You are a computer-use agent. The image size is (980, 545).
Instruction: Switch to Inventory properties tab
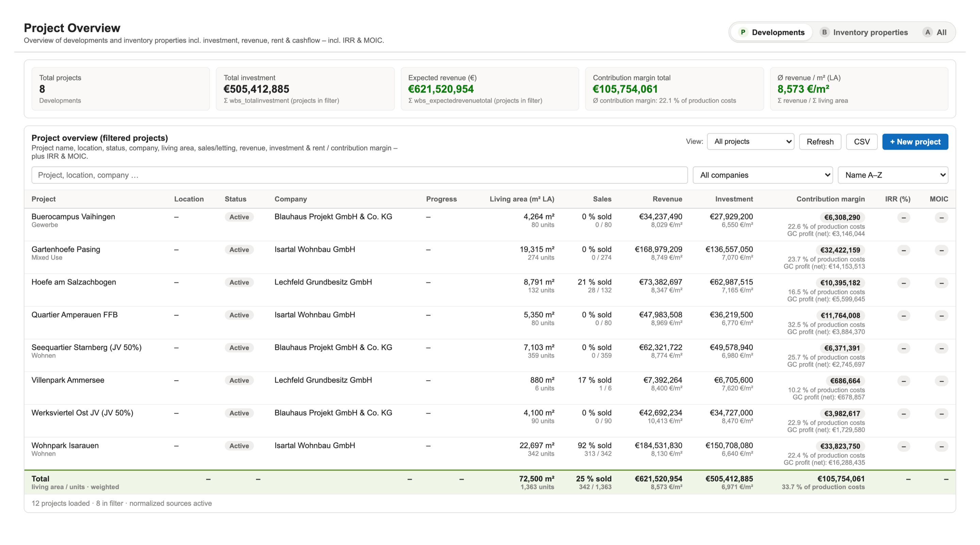[x=864, y=32]
